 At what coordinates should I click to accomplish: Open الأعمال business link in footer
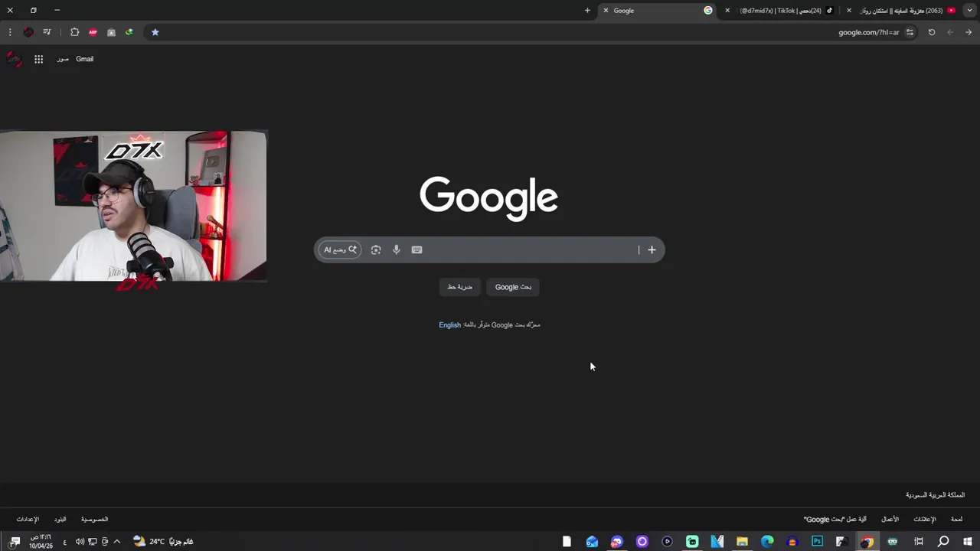pyautogui.click(x=890, y=520)
